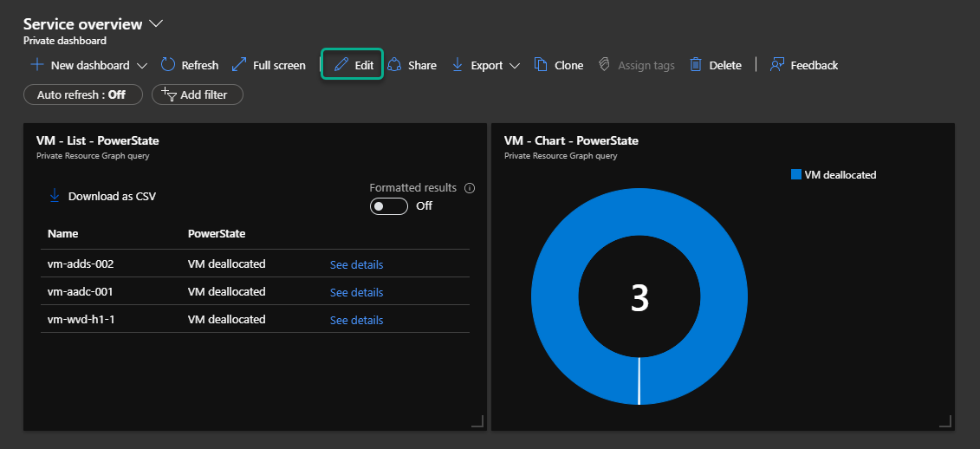Open the Auto refresh : Off pill
This screenshot has width=980, height=449.
point(83,94)
